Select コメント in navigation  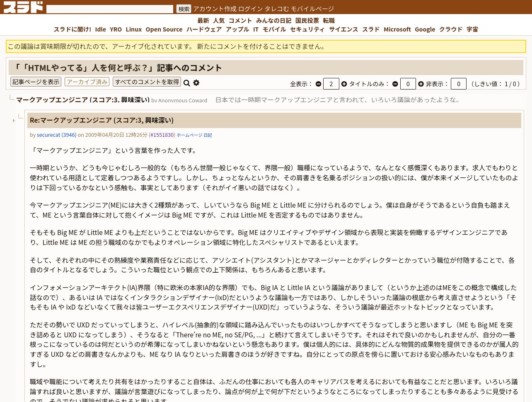(240, 20)
